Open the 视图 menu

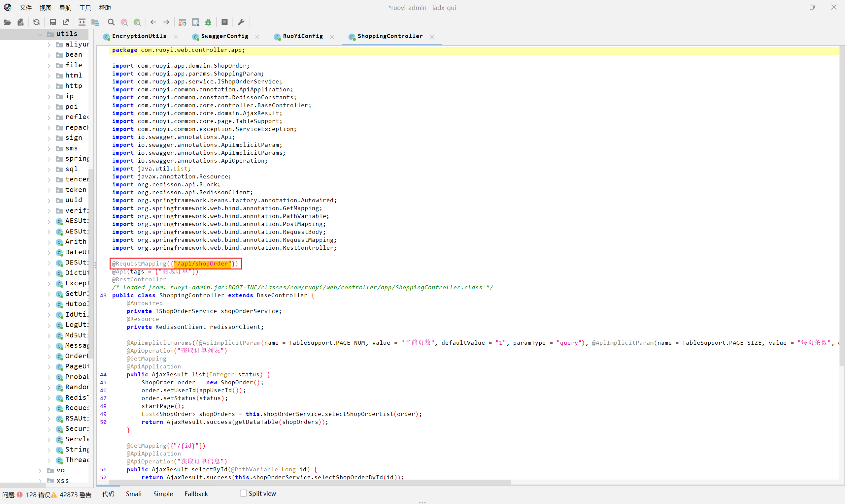point(45,8)
